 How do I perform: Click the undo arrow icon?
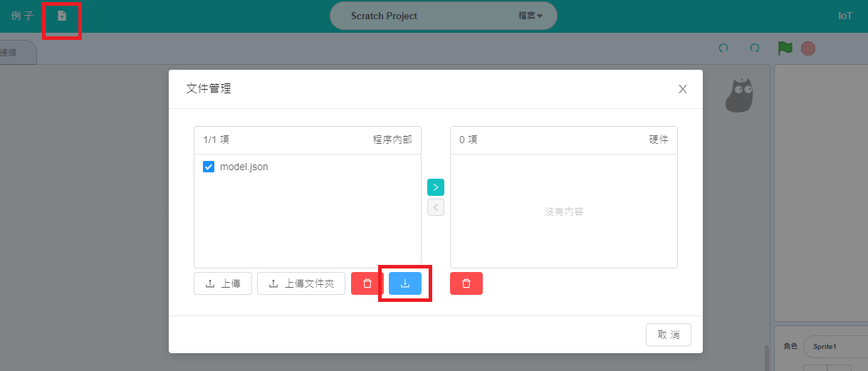[x=723, y=48]
